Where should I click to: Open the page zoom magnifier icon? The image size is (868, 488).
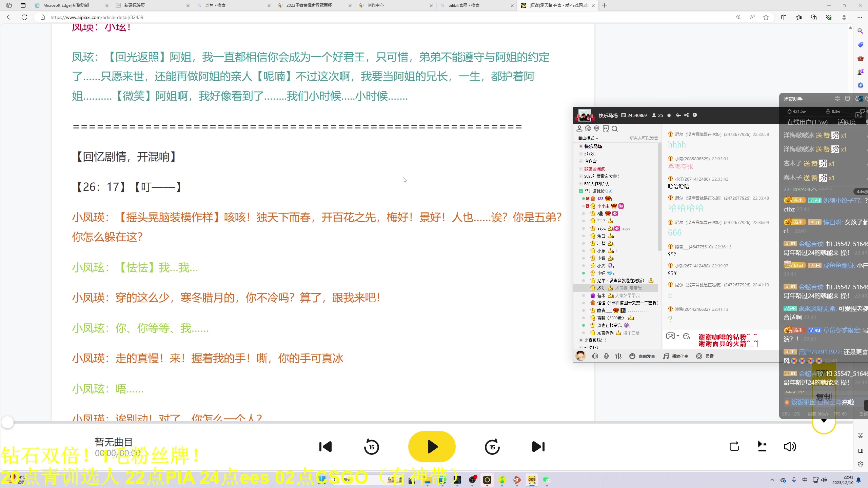tap(738, 17)
